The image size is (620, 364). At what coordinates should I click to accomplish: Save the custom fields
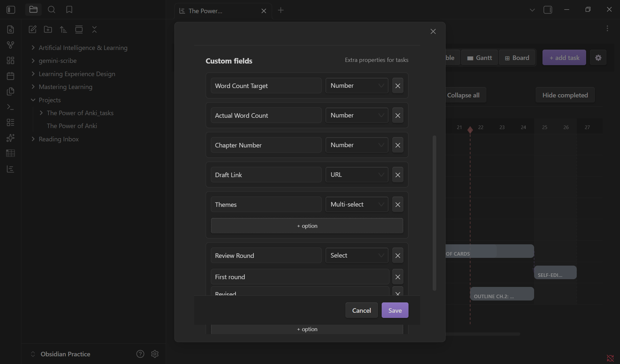[x=395, y=310]
